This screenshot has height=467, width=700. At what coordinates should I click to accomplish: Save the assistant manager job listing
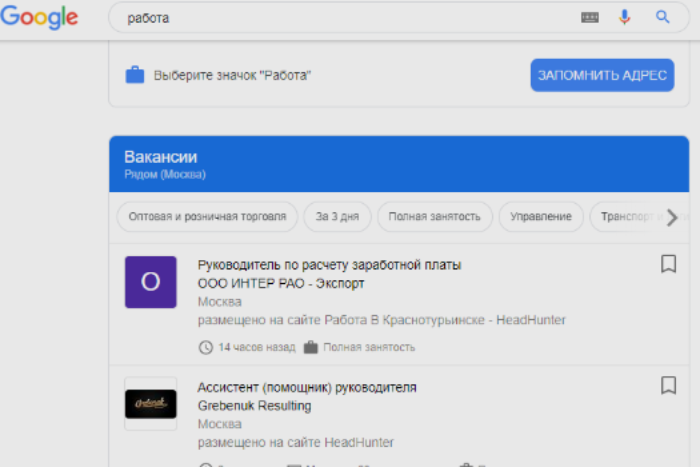coord(668,385)
